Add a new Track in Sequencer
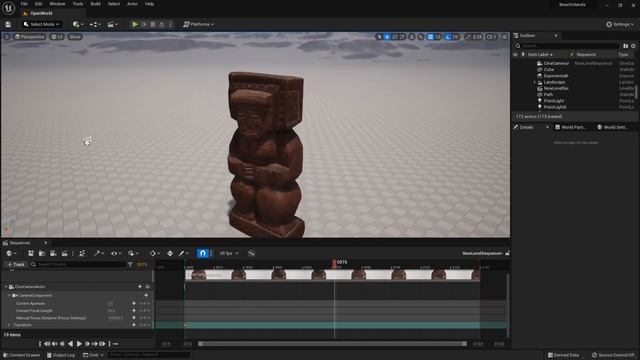The image size is (640, 360). (16, 264)
